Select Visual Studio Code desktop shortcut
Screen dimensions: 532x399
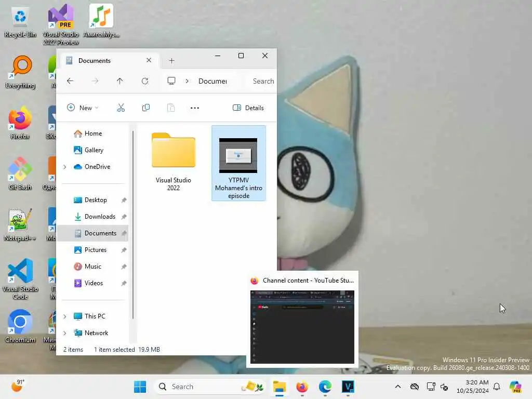click(20, 279)
